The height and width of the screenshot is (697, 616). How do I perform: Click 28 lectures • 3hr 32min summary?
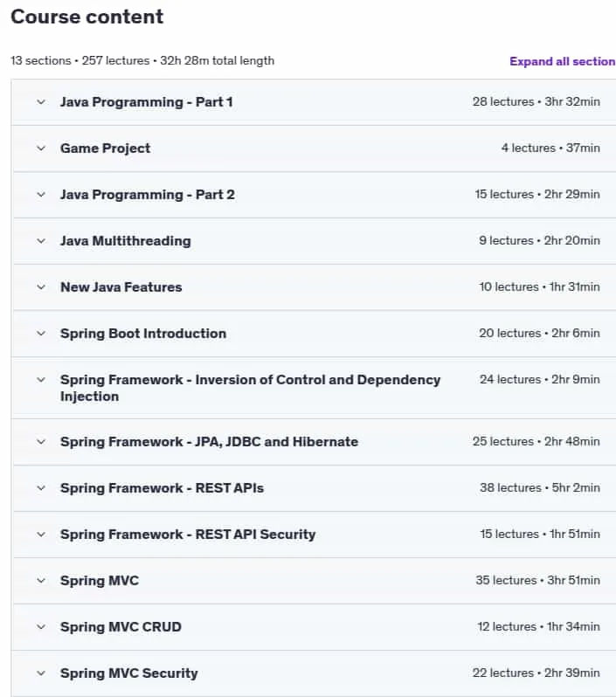tap(536, 102)
